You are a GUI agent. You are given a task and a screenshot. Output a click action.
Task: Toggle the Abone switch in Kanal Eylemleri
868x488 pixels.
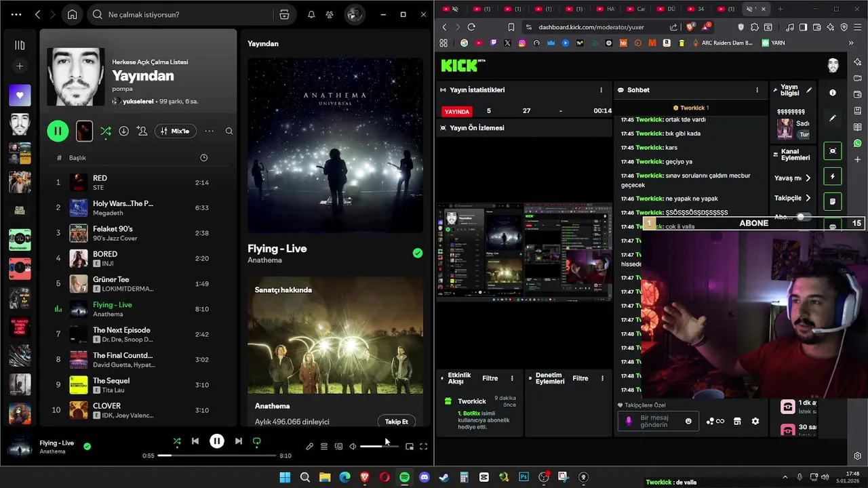803,217
